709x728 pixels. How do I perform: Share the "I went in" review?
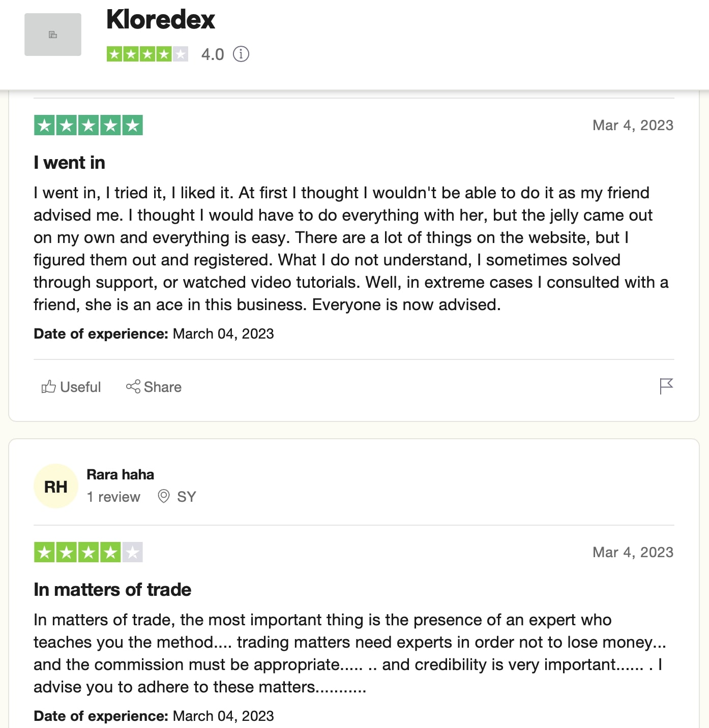point(154,387)
